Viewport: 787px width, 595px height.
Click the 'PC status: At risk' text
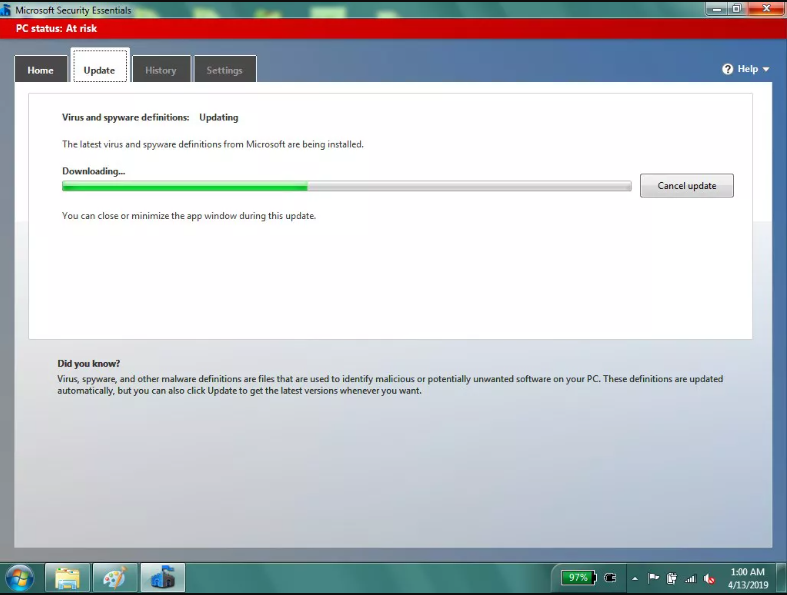(56, 28)
